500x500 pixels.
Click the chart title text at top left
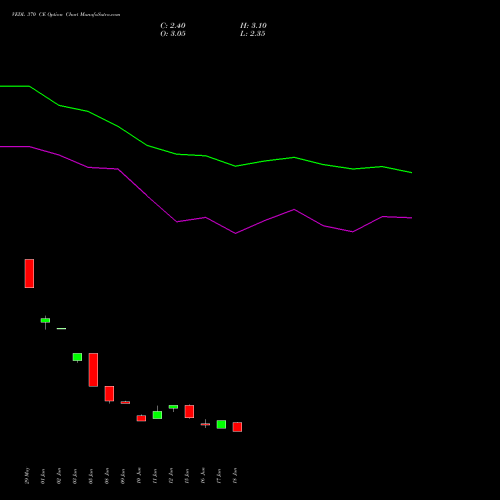[x=66, y=15]
